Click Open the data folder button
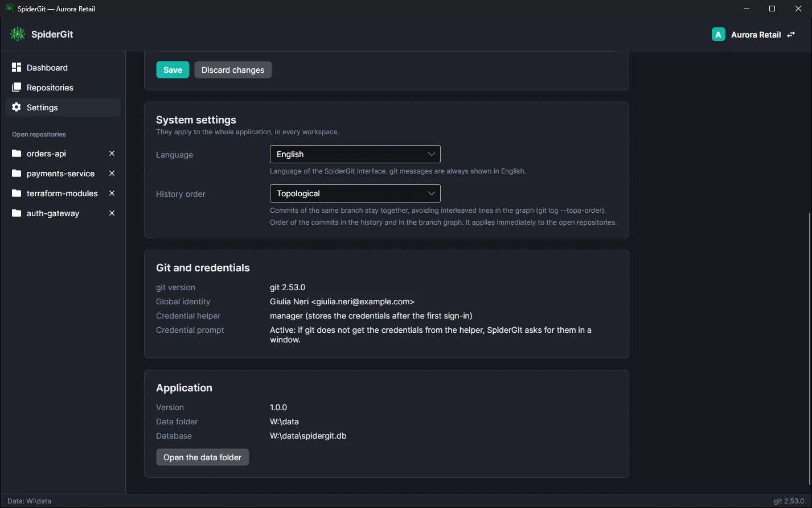 [x=202, y=457]
